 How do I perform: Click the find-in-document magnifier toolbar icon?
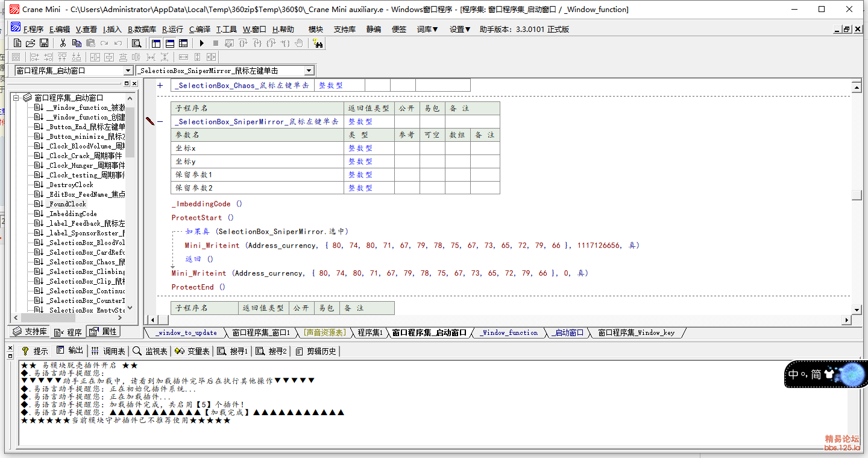click(x=136, y=43)
